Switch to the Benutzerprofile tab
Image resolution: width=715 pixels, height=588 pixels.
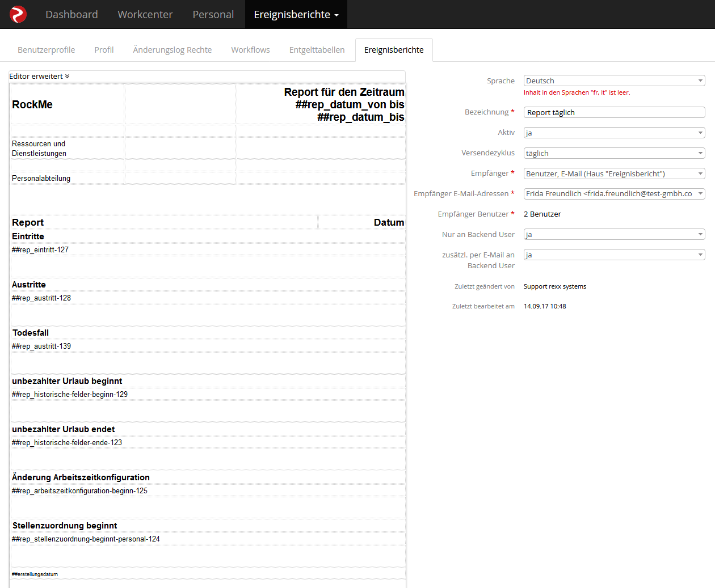[x=47, y=50]
